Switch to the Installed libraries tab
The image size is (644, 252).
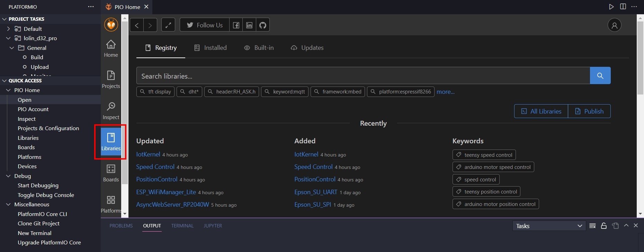(x=210, y=48)
